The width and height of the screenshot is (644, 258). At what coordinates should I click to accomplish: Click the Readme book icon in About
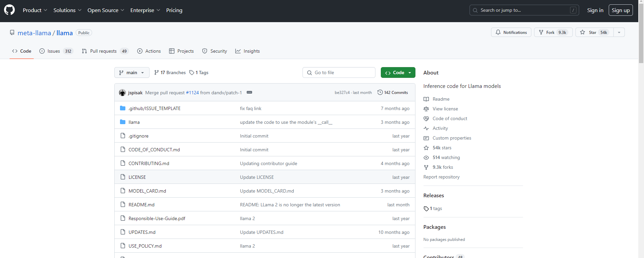[426, 99]
